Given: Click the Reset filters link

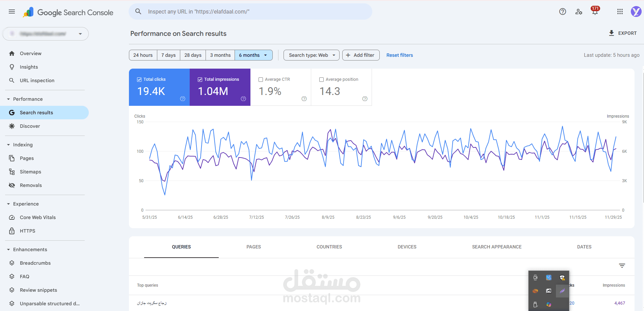Looking at the screenshot, I should coord(400,55).
